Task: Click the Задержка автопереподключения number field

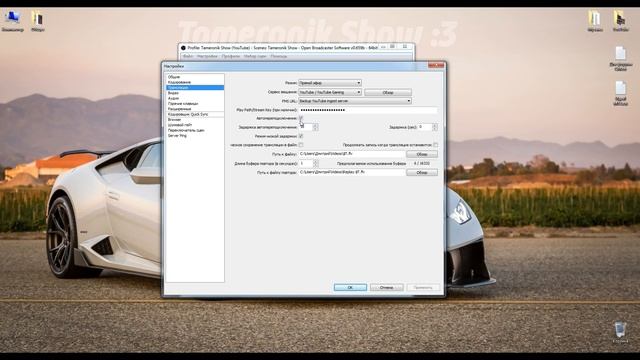Action: tap(306, 127)
